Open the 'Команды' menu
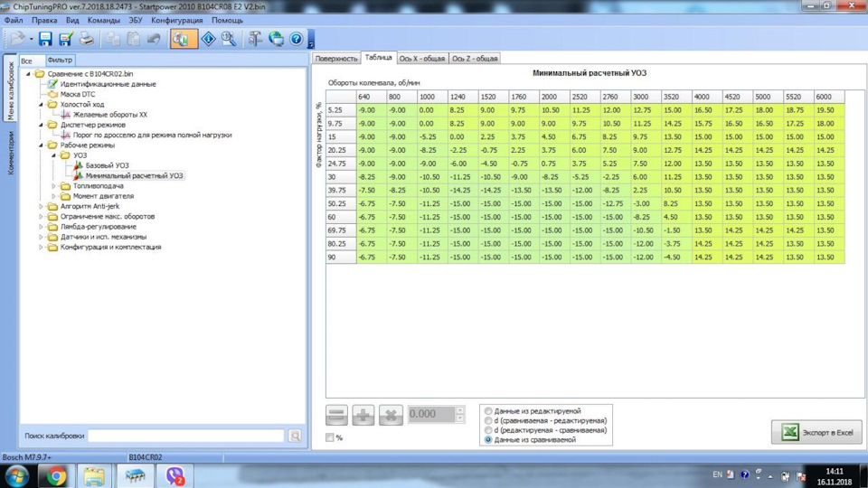The image size is (868, 488). (x=103, y=20)
